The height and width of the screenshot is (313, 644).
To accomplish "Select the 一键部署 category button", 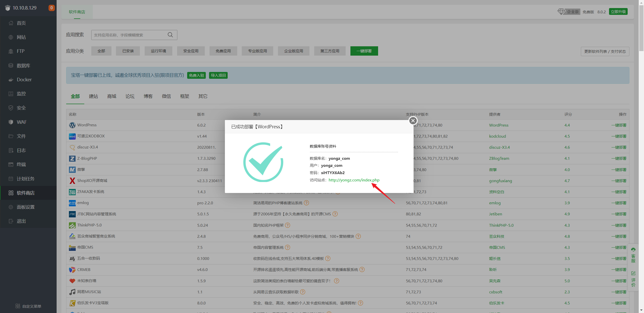I will (x=364, y=51).
